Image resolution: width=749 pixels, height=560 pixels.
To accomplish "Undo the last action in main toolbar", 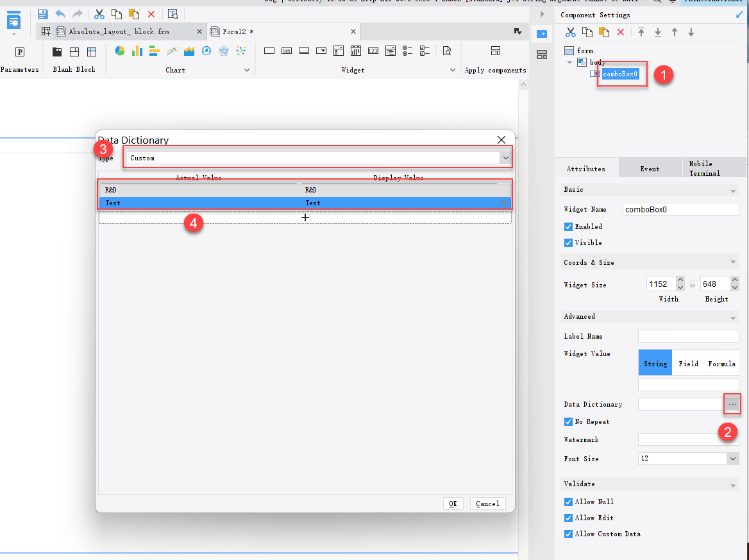I will click(x=60, y=14).
